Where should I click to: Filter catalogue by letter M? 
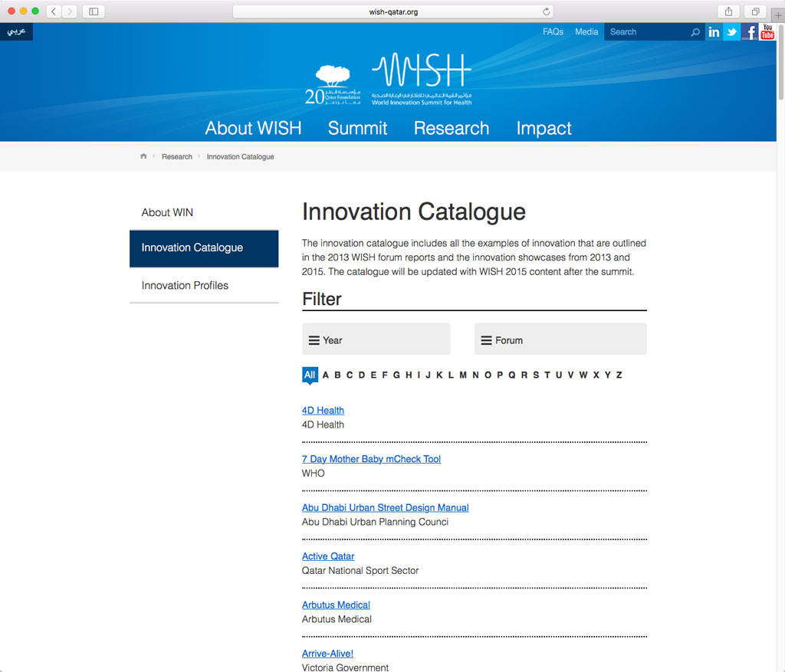tap(463, 375)
